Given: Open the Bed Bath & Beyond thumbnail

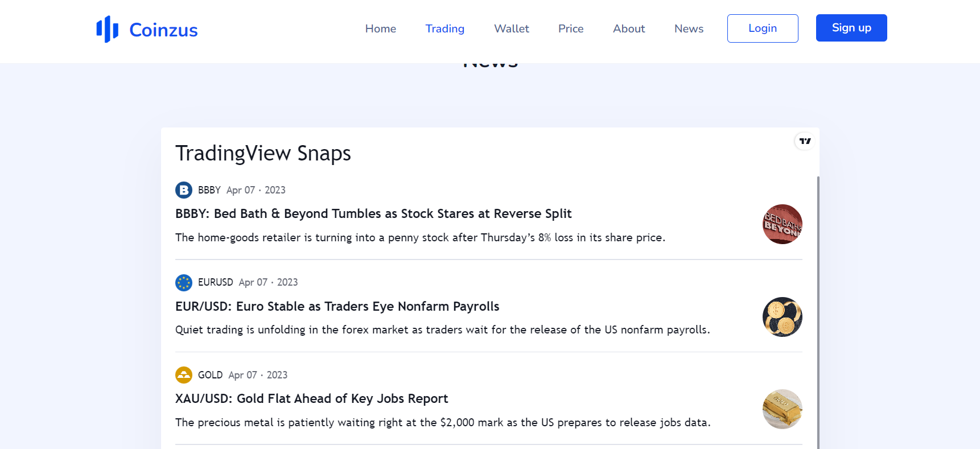Looking at the screenshot, I should pyautogui.click(x=782, y=224).
